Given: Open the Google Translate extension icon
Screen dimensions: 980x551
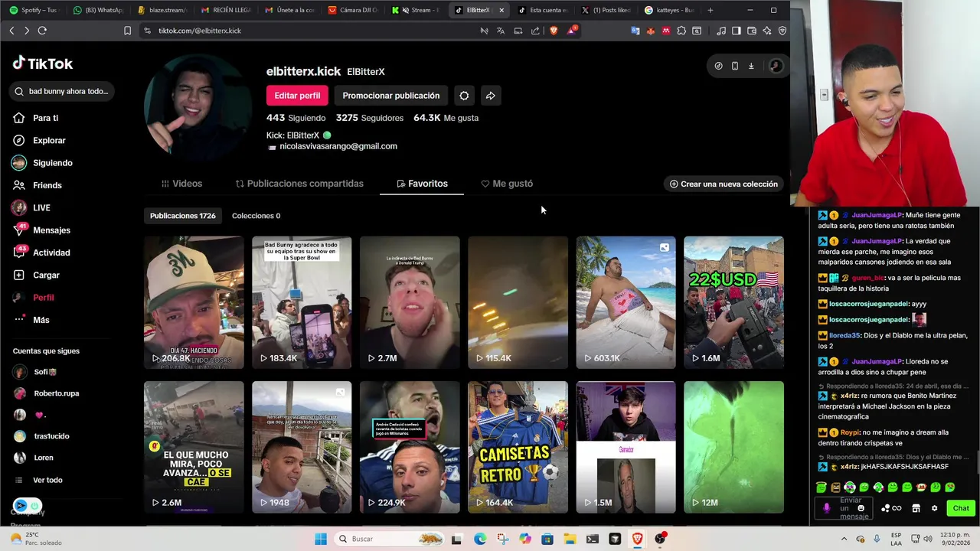Looking at the screenshot, I should 635,31.
